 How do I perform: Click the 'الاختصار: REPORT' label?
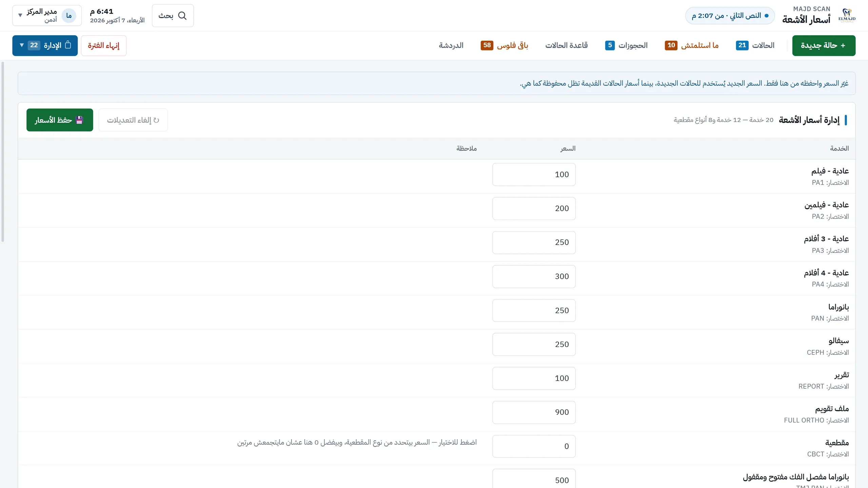(824, 386)
